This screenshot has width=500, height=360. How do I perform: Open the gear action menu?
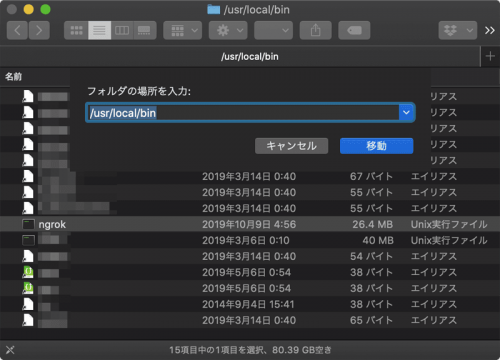click(228, 31)
